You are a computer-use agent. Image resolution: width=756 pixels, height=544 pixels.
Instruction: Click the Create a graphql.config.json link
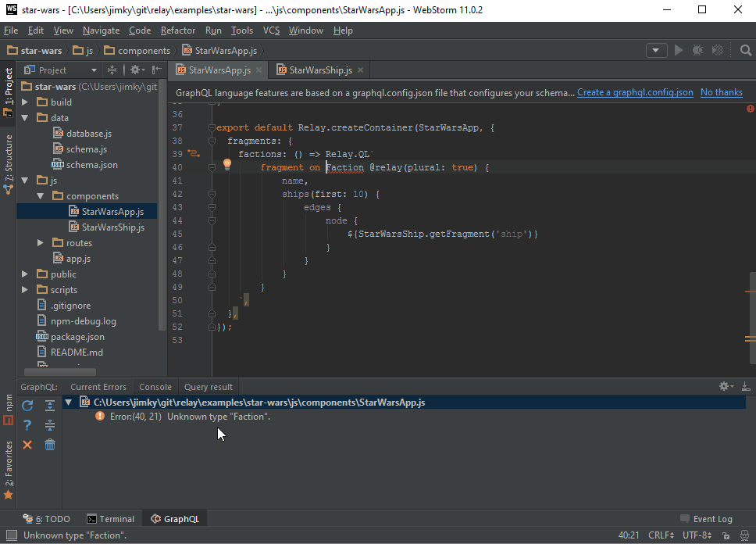click(633, 91)
